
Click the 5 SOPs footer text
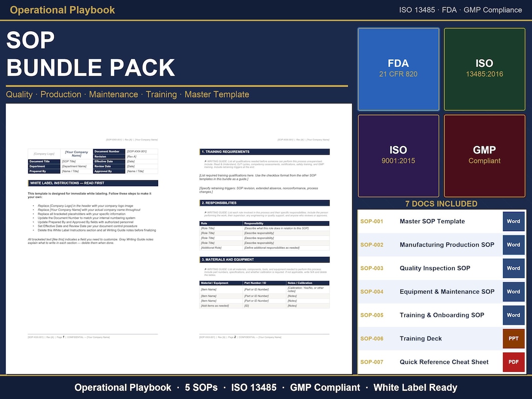pos(201,388)
